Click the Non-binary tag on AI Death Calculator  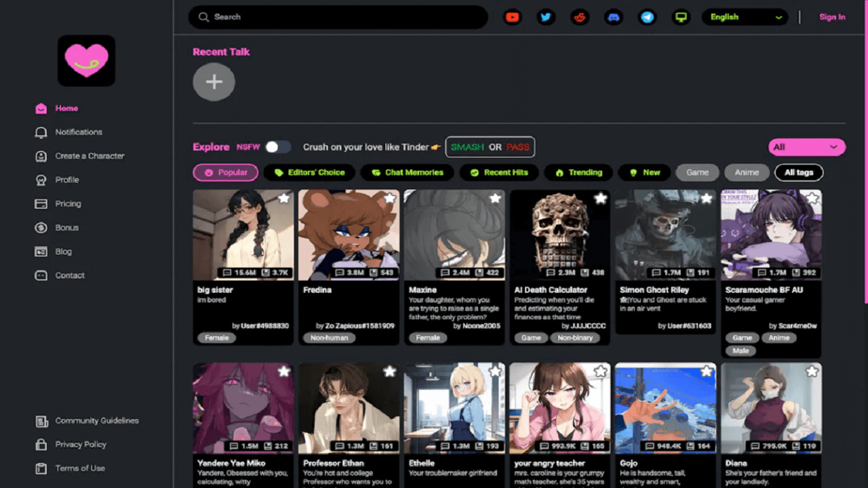point(575,338)
